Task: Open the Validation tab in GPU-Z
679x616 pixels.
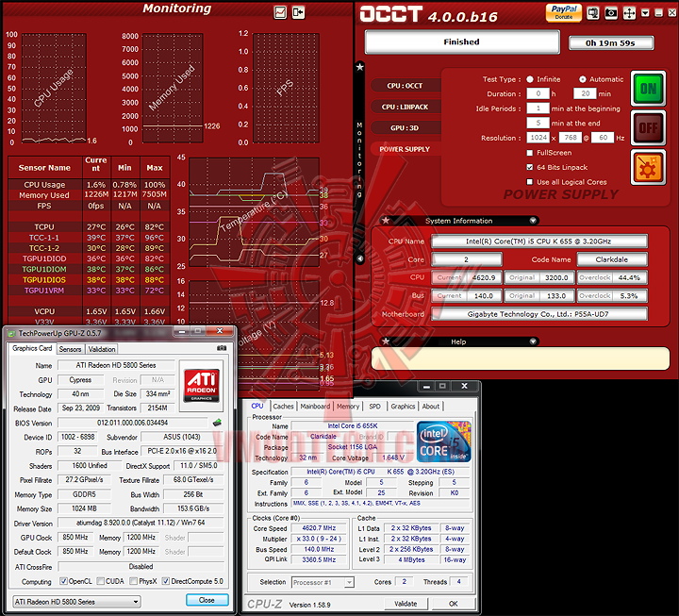Action: [102, 349]
